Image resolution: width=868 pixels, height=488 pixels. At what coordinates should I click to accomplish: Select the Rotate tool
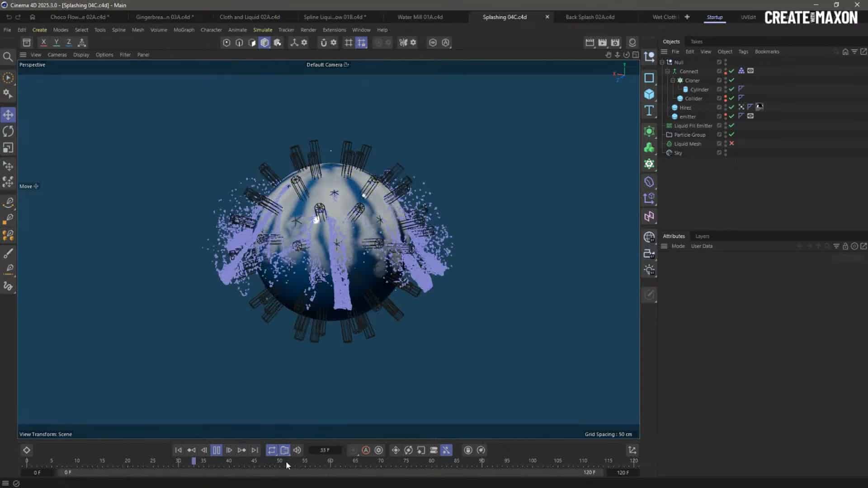pyautogui.click(x=8, y=131)
